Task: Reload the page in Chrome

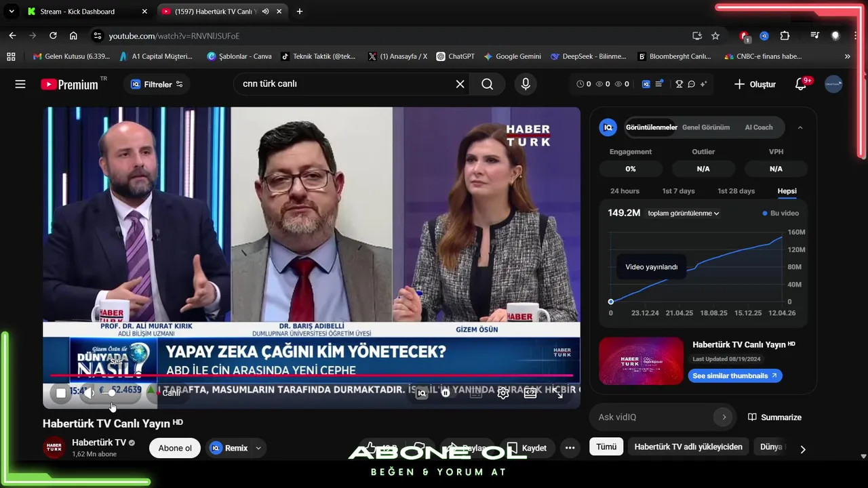Action: (53, 35)
